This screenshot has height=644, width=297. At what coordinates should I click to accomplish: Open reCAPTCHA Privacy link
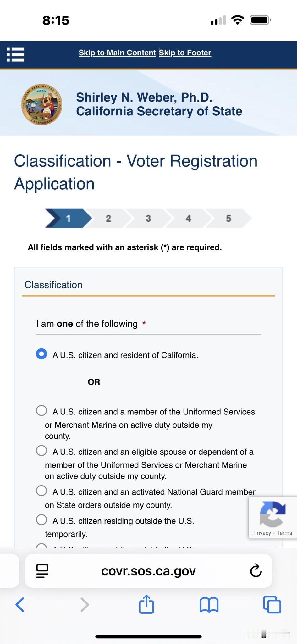(262, 533)
